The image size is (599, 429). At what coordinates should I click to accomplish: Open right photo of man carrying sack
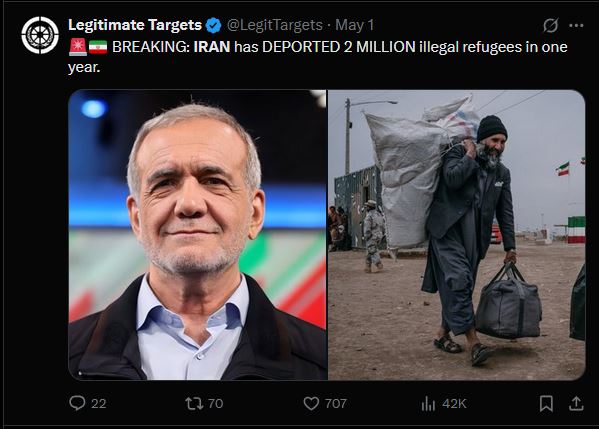(457, 235)
